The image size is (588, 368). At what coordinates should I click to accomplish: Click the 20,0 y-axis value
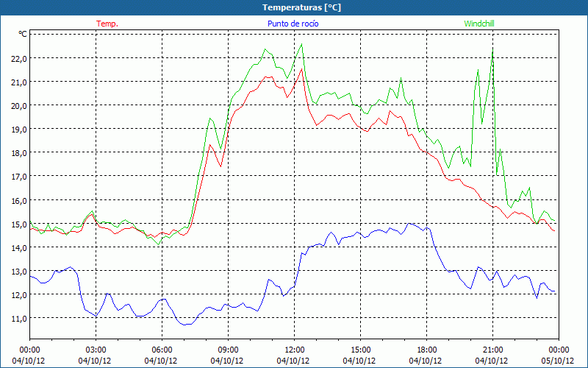tap(20, 105)
